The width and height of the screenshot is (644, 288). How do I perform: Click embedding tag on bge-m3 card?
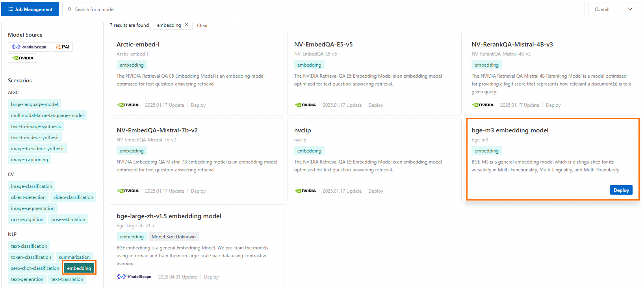pos(486,151)
